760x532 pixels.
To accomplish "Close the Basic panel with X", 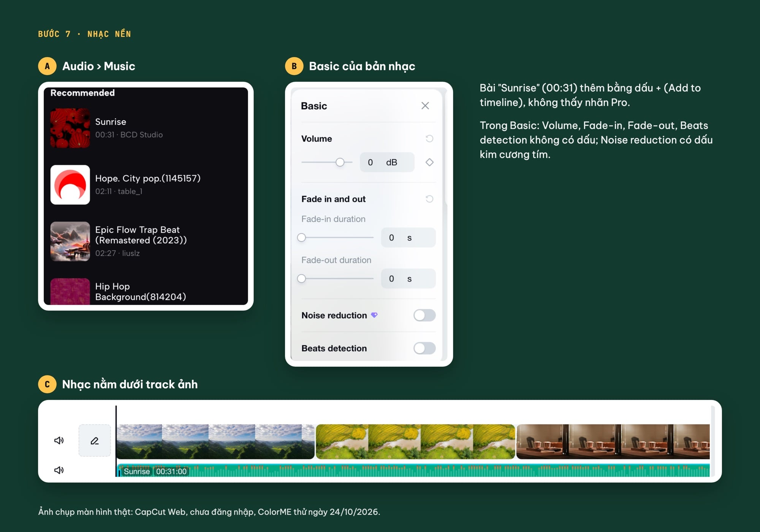I will (425, 106).
